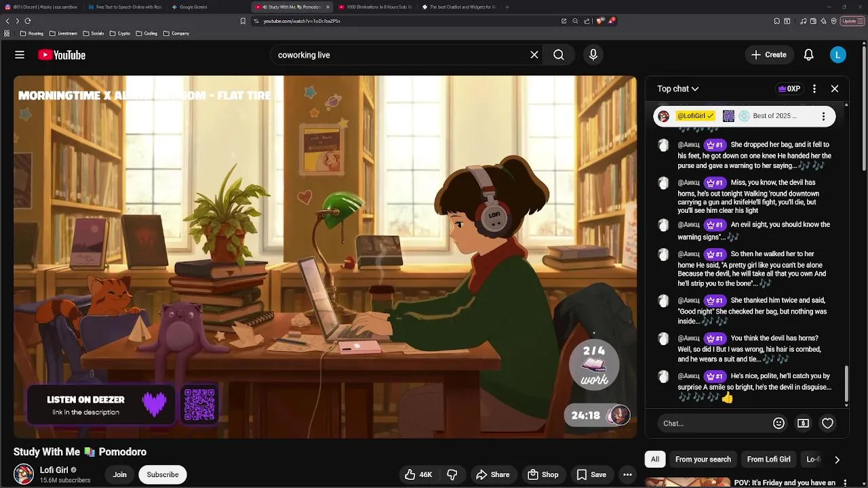Clear the search box with the X icon

click(534, 55)
